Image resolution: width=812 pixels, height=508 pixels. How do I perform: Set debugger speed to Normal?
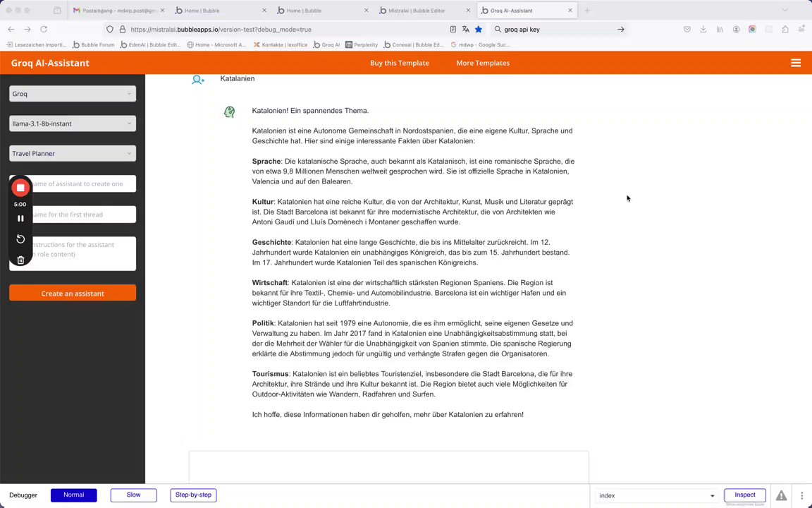click(x=73, y=495)
